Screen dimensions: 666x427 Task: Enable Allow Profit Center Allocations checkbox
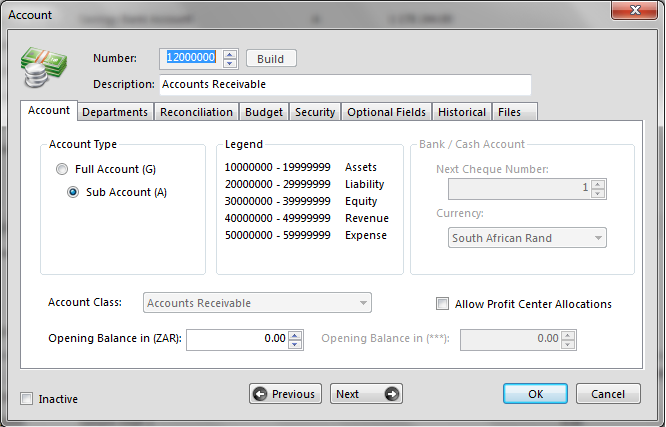coord(442,304)
